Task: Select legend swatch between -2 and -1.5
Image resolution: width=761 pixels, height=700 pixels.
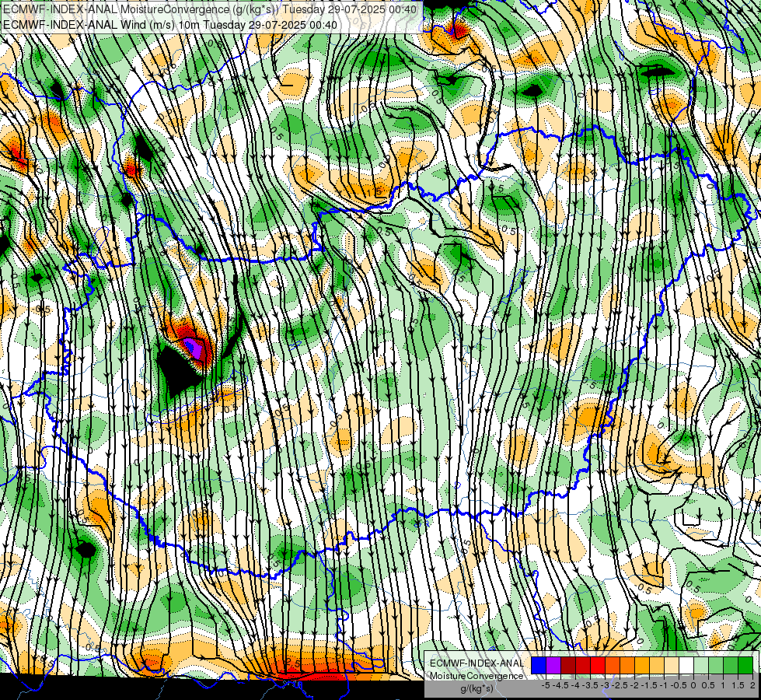Action: [642, 666]
